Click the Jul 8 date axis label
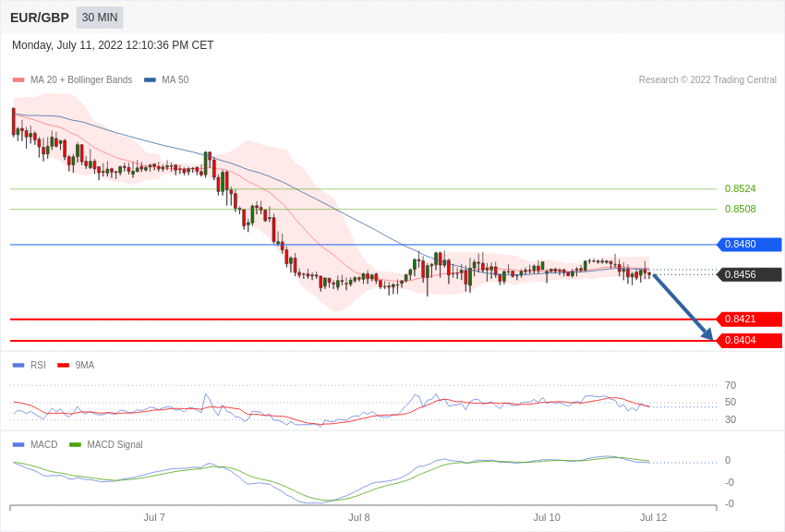Viewport: 785px width, 532px height. (359, 517)
